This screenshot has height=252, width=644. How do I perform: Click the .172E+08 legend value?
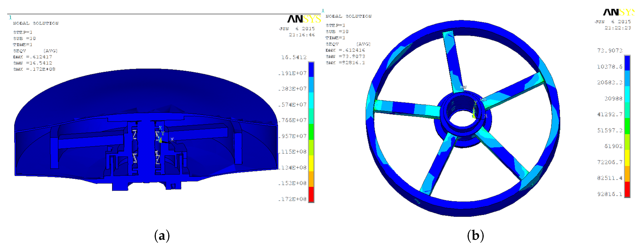293,199
